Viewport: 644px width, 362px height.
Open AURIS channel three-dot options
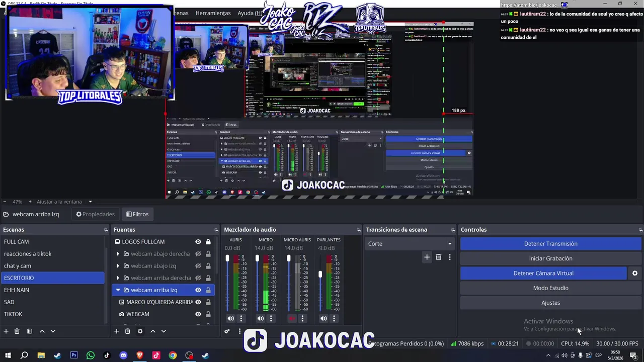(241, 318)
